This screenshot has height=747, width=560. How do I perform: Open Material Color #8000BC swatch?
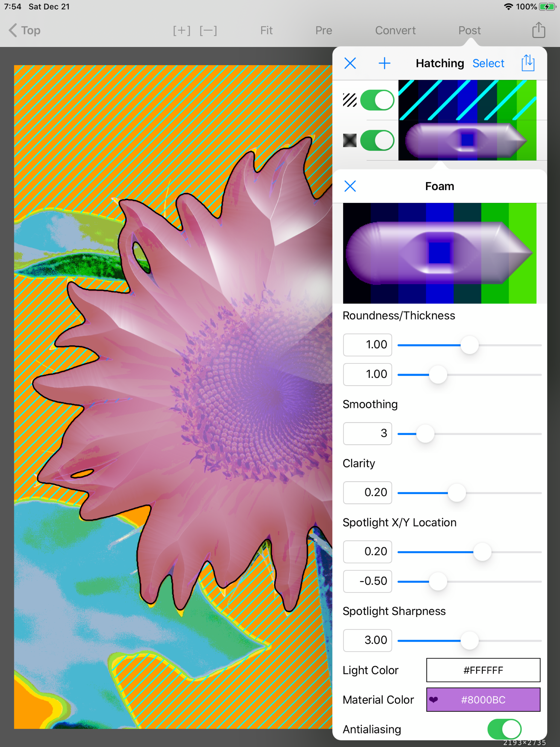[483, 700]
